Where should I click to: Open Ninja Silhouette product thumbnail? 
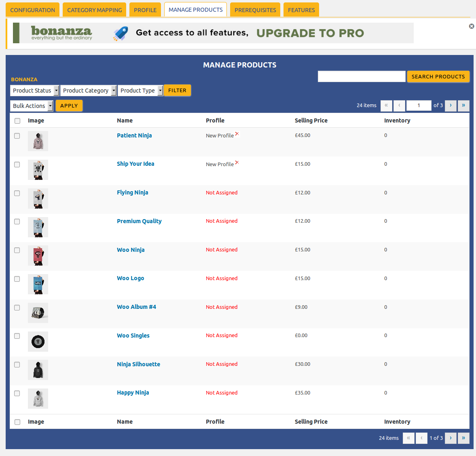[38, 370]
